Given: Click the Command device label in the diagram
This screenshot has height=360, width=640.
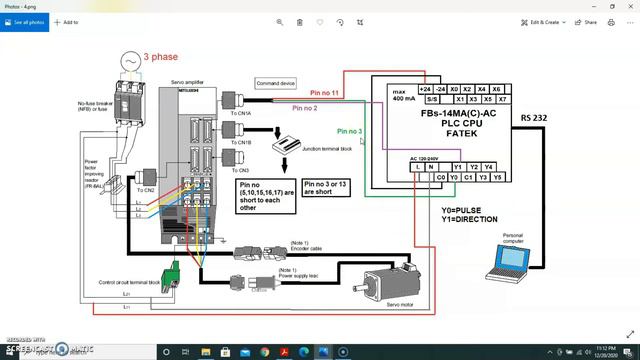Looking at the screenshot, I should pos(276,83).
